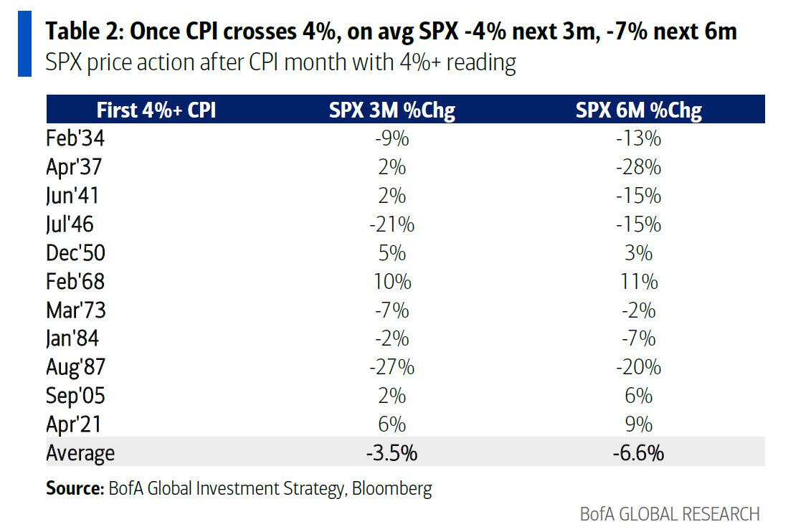The height and width of the screenshot is (532, 806).
Task: Click the Dec'50 row label
Action: pyautogui.click(x=75, y=253)
